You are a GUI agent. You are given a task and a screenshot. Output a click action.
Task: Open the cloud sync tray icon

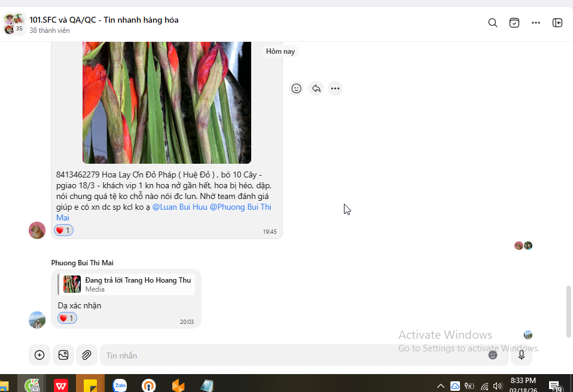(455, 386)
